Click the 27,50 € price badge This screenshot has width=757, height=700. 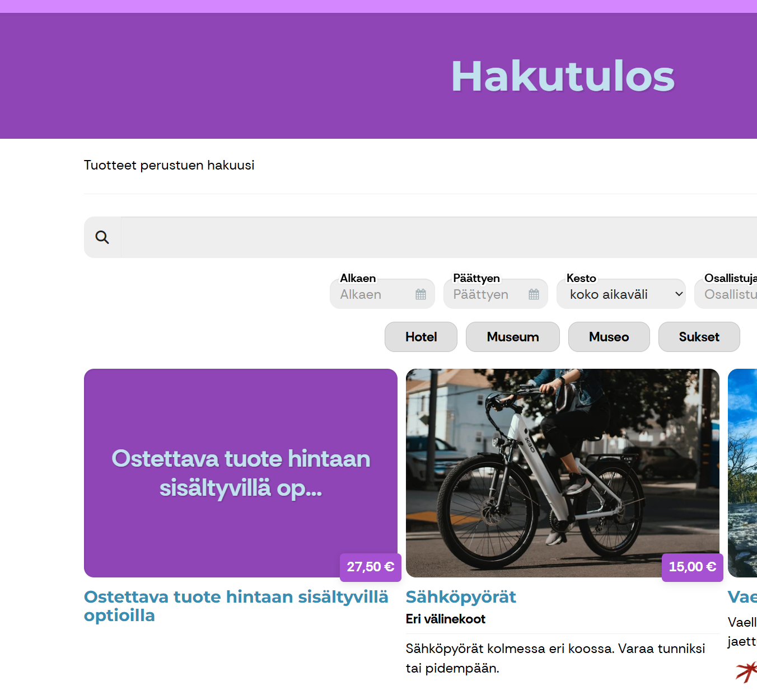[x=371, y=567]
